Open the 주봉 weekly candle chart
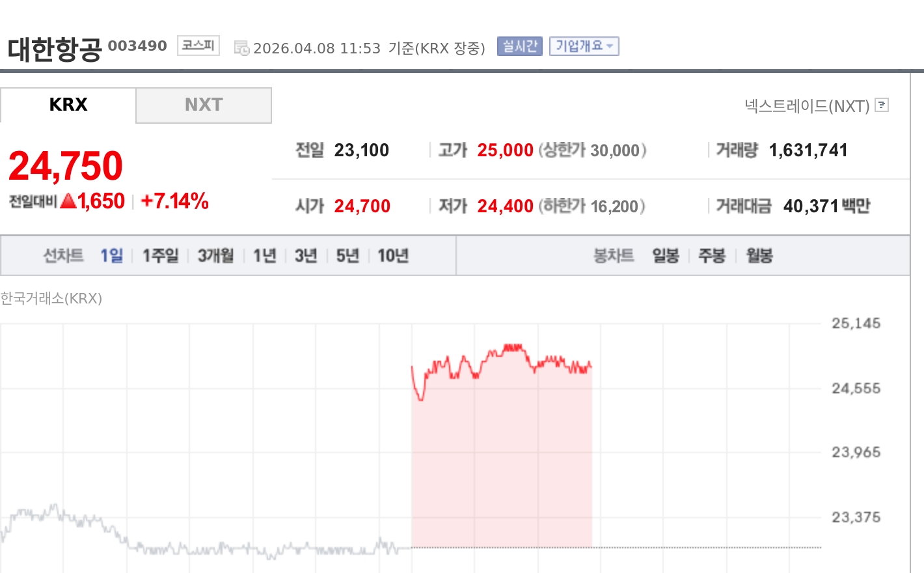The width and height of the screenshot is (924, 573). click(x=712, y=256)
